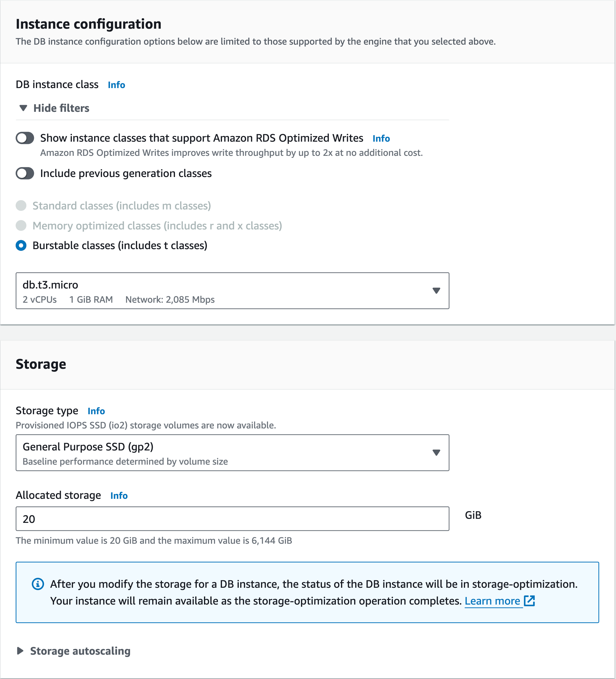The width and height of the screenshot is (616, 679).
Task: Click the Hide filters label
Action: point(61,108)
